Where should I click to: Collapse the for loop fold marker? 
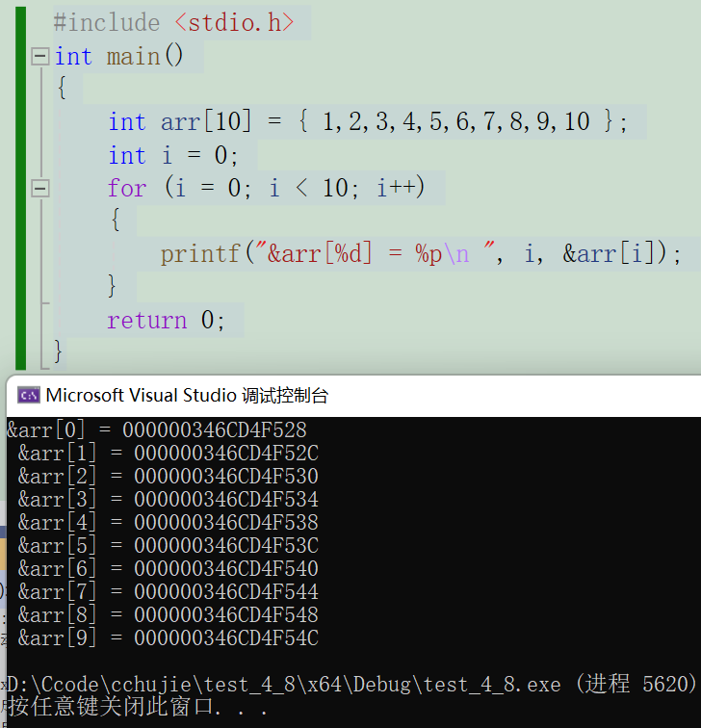point(39,189)
